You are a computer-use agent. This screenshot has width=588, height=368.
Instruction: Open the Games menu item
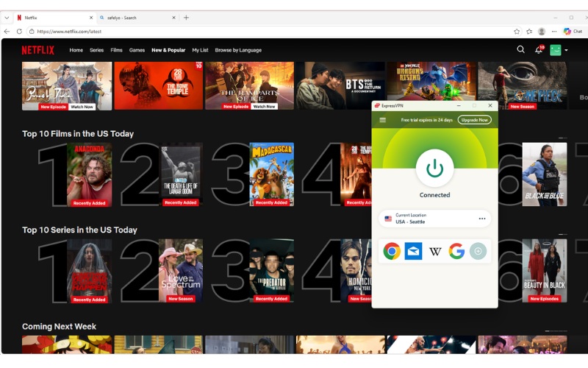coord(137,50)
